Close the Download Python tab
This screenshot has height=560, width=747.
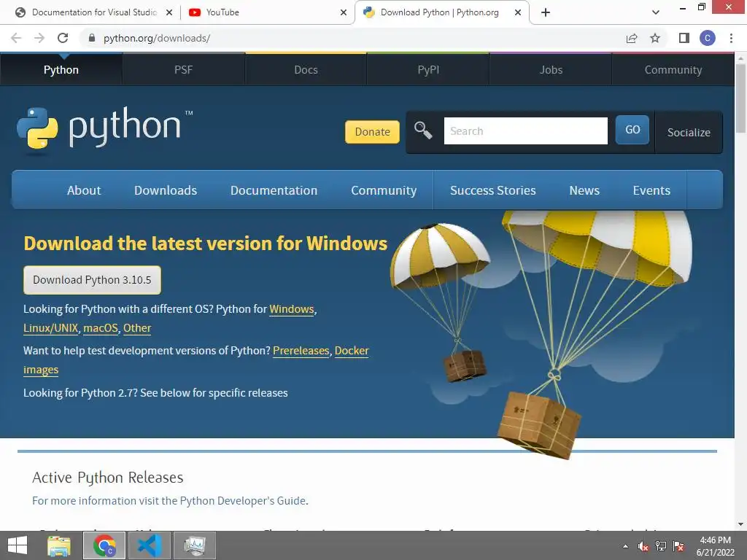point(518,12)
